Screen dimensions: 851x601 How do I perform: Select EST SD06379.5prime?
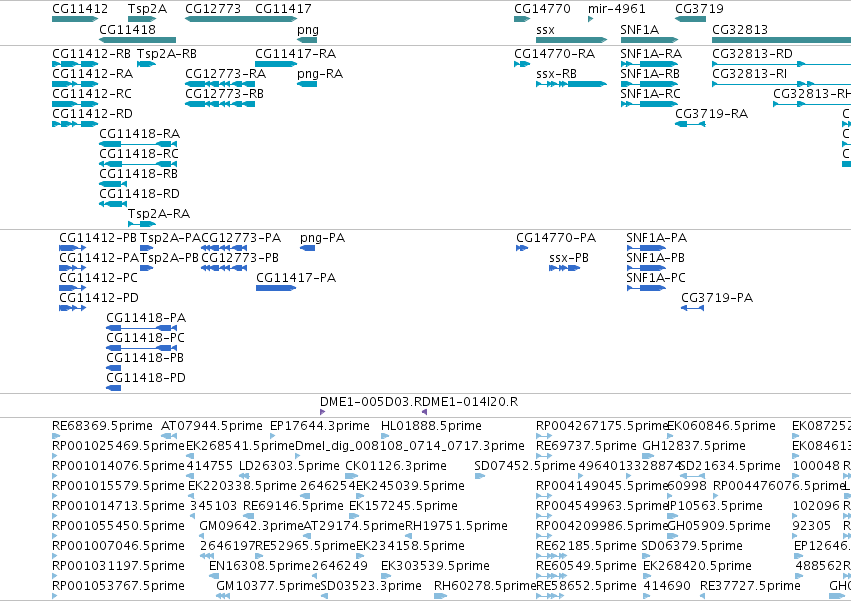[x=647, y=556]
